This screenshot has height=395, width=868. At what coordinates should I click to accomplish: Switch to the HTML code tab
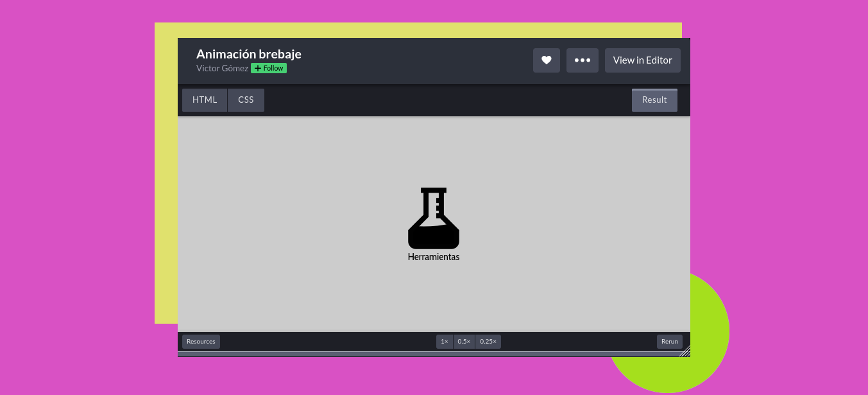coord(205,100)
